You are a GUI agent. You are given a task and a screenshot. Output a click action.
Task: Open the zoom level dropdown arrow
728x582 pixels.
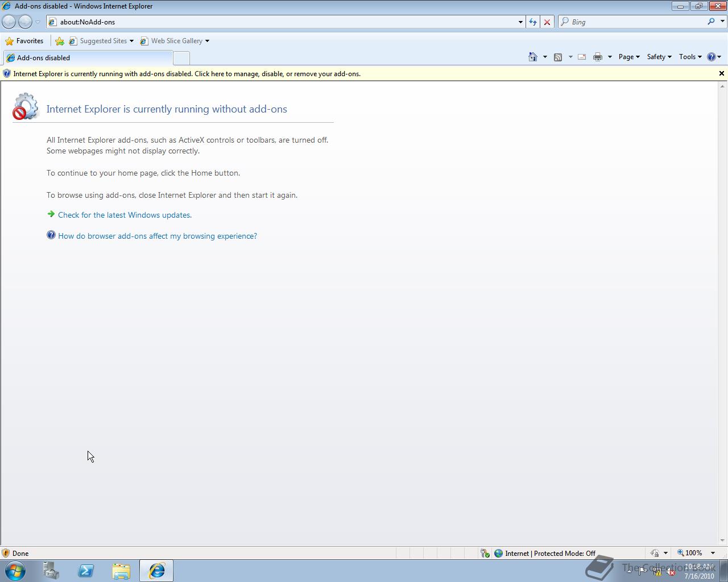coord(713,553)
